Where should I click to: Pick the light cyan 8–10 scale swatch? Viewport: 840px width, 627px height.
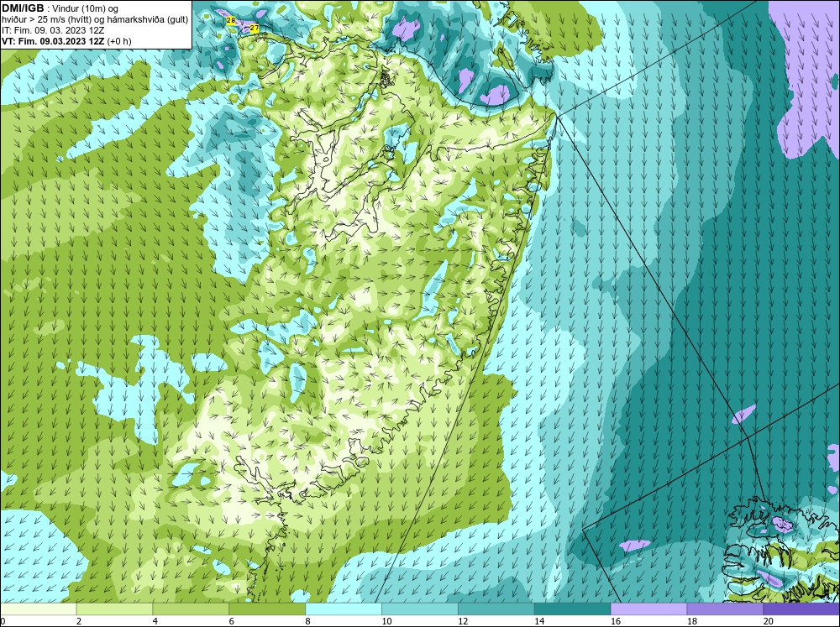[344, 609]
